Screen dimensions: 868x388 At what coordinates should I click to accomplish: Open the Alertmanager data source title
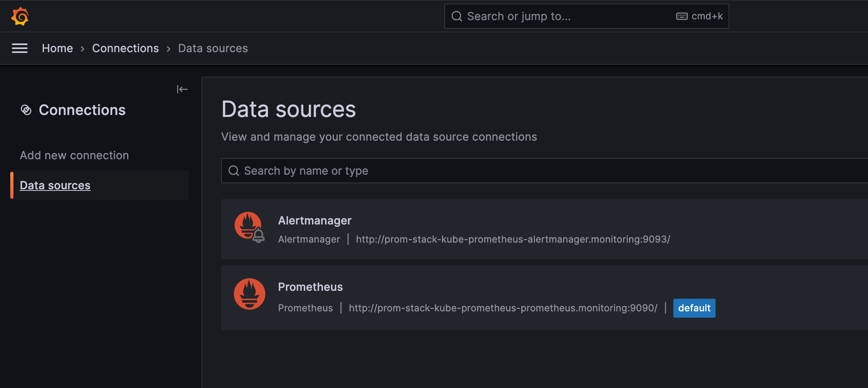tap(315, 220)
